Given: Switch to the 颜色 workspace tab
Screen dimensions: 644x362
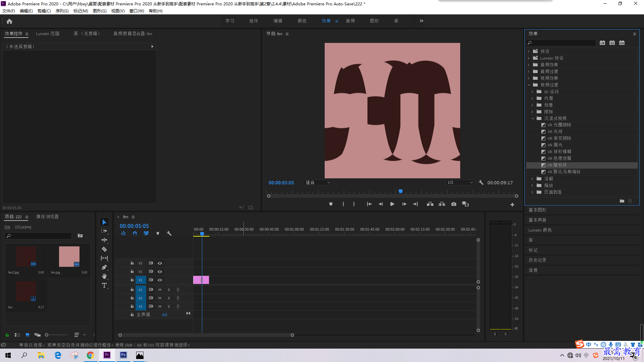Looking at the screenshot, I should (302, 21).
